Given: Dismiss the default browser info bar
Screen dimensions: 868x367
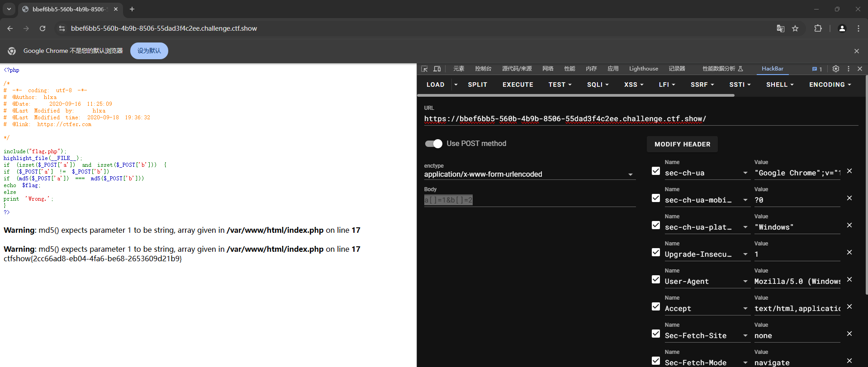Looking at the screenshot, I should click(857, 51).
